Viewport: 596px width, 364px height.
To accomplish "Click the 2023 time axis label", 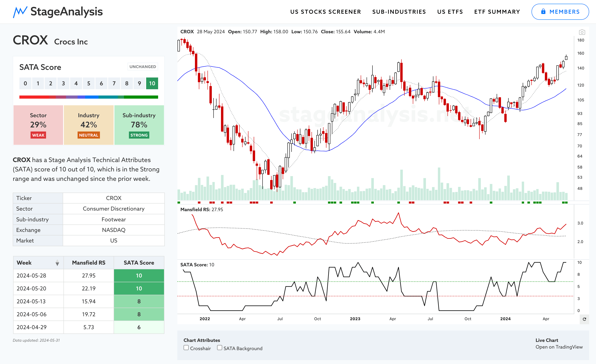I will coord(355,319).
